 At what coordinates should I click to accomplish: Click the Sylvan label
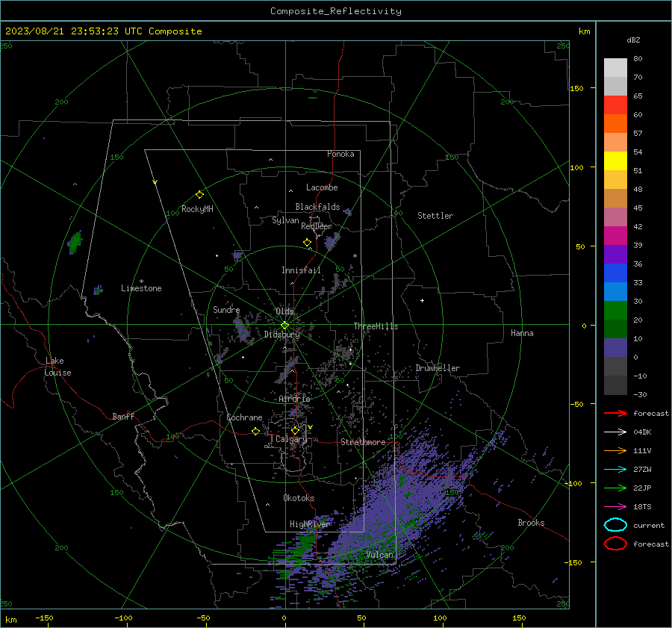285,220
